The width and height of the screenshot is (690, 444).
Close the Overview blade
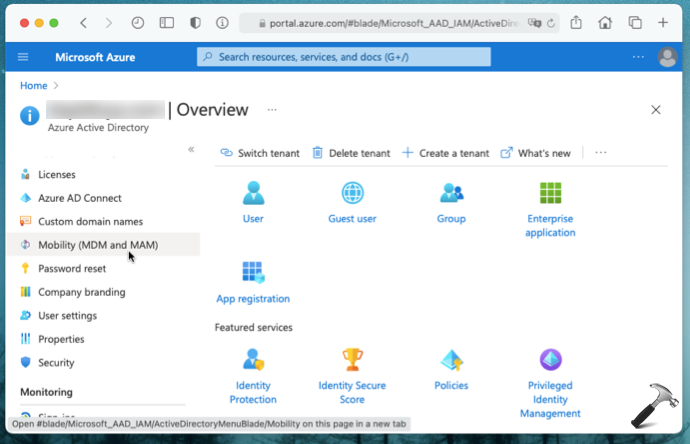656,110
